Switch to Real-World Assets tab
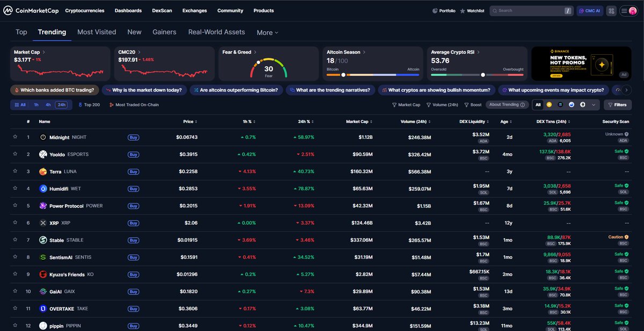Viewport: 644px width, 331px height. pyautogui.click(x=216, y=32)
